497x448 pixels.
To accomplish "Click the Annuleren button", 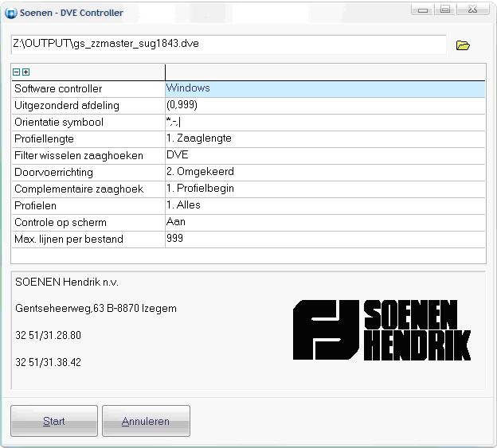I will point(146,421).
